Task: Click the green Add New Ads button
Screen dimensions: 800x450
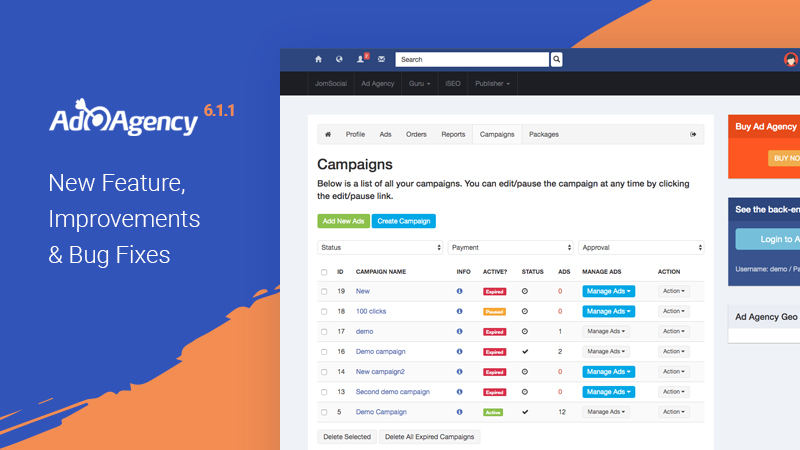Action: (x=343, y=221)
